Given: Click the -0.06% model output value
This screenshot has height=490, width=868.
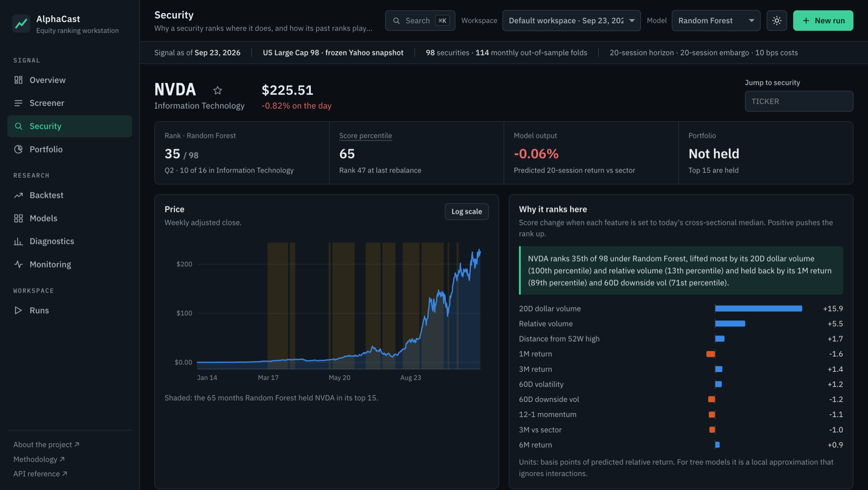Looking at the screenshot, I should (x=536, y=154).
